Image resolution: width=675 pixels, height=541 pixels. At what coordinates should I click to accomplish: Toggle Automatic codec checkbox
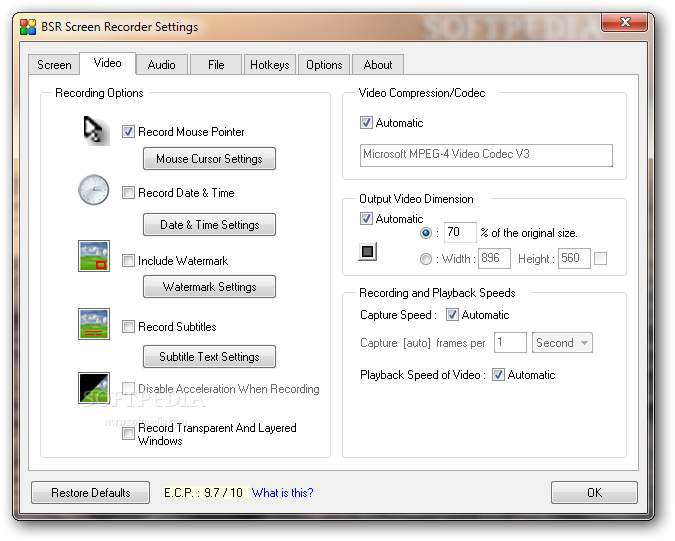(x=366, y=123)
